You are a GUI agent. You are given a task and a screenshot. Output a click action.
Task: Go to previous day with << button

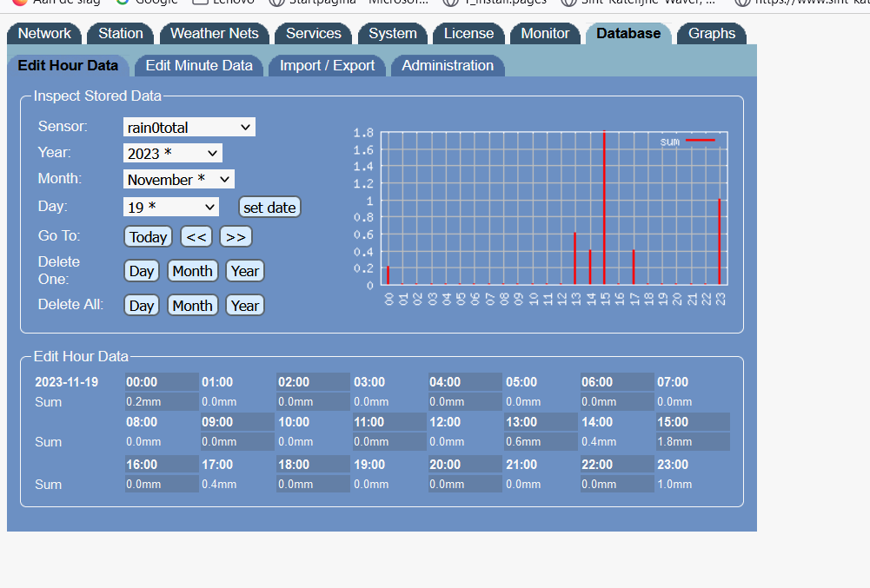click(196, 237)
